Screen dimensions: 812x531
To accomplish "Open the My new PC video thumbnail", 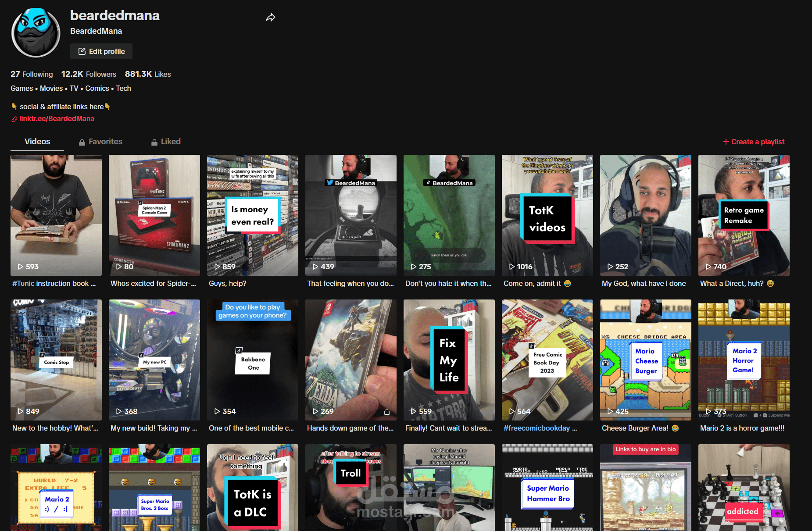I will click(154, 360).
